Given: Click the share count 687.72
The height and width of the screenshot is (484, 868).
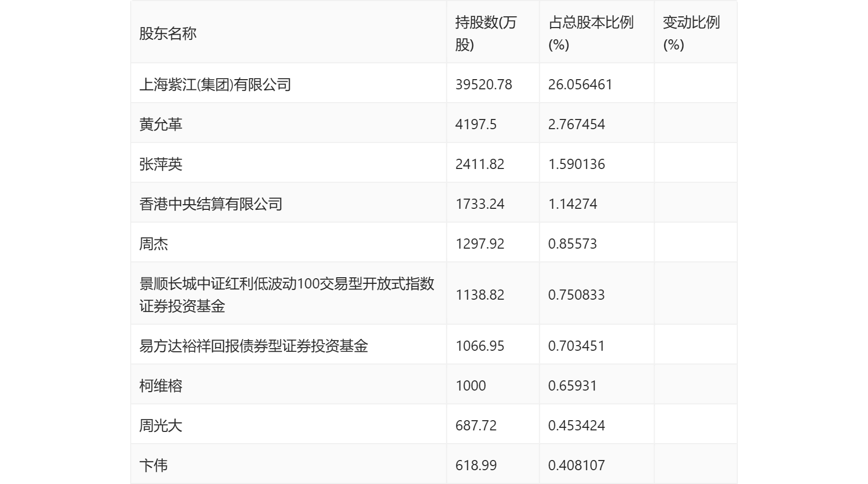Looking at the screenshot, I should (476, 425).
